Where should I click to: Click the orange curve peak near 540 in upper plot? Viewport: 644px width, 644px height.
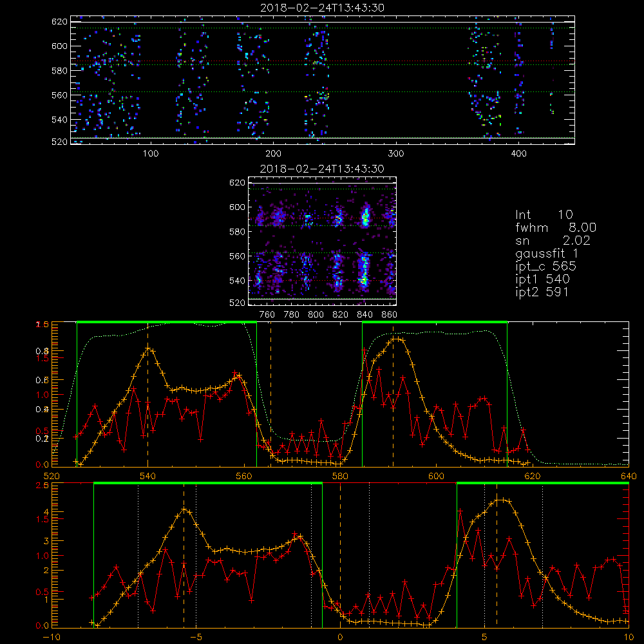pyautogui.click(x=148, y=348)
